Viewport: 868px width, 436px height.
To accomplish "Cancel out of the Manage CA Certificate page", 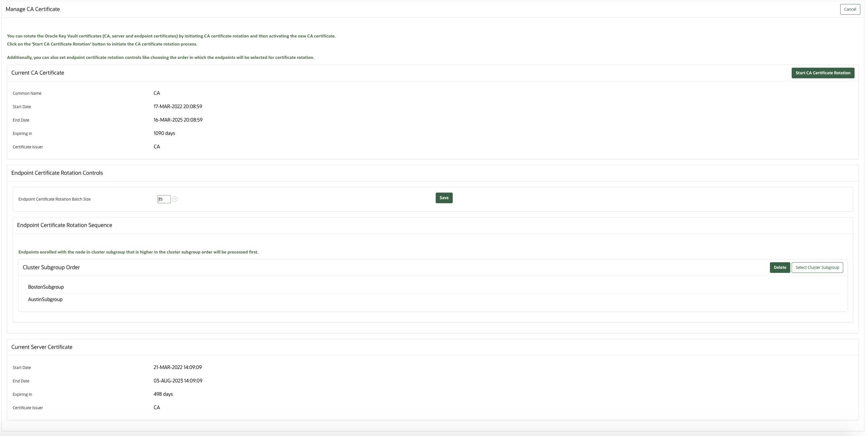I will pos(850,9).
